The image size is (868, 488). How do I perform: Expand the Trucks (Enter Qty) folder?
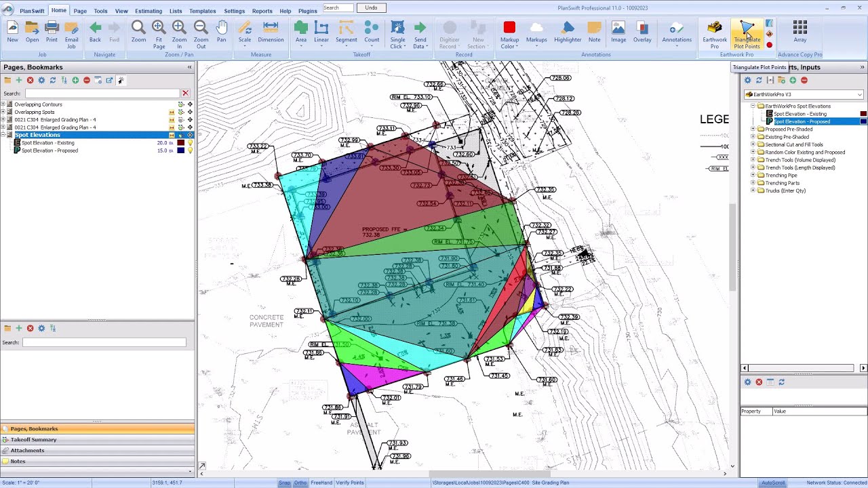(753, 190)
